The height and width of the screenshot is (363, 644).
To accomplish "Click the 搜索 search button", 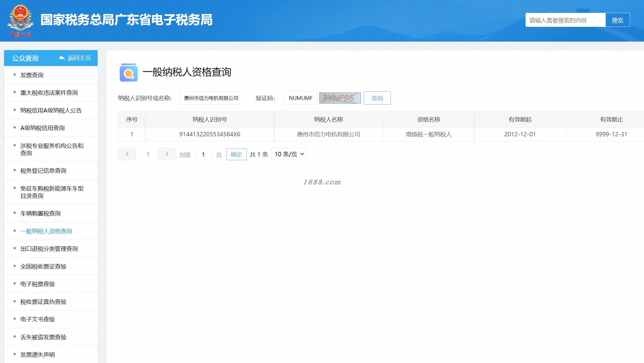I will [617, 20].
